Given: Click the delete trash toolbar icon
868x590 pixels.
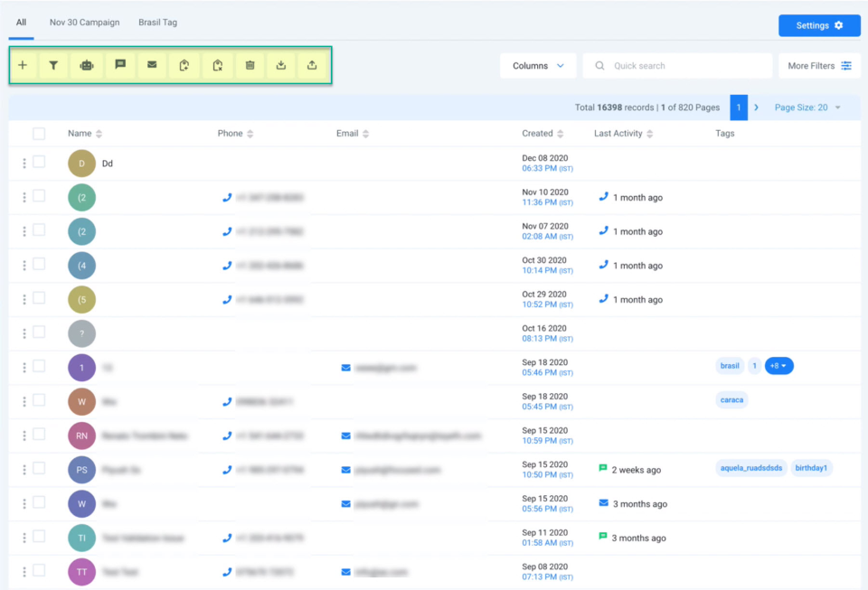Looking at the screenshot, I should click(x=250, y=65).
